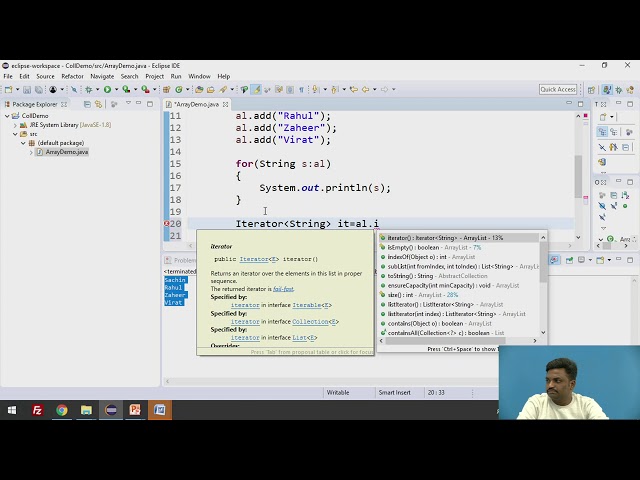The height and width of the screenshot is (480, 640).
Task: Toggle Link with Editor in Package Explorer
Action: 98,104
